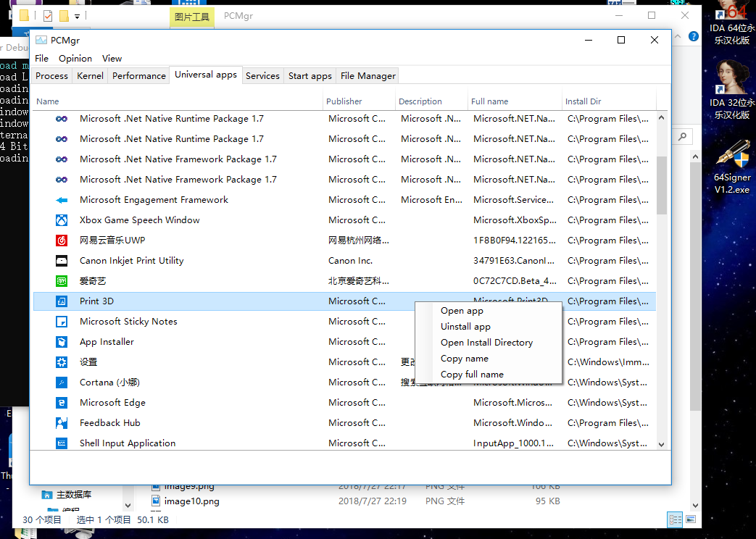Choose Copy full name from context menu
756x539 pixels.
point(489,375)
